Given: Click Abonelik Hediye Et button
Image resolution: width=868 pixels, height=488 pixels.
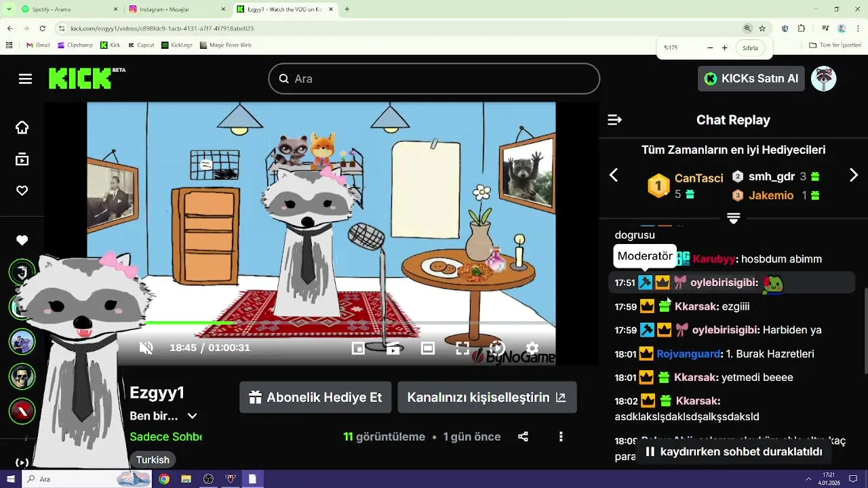Looking at the screenshot, I should [315, 398].
